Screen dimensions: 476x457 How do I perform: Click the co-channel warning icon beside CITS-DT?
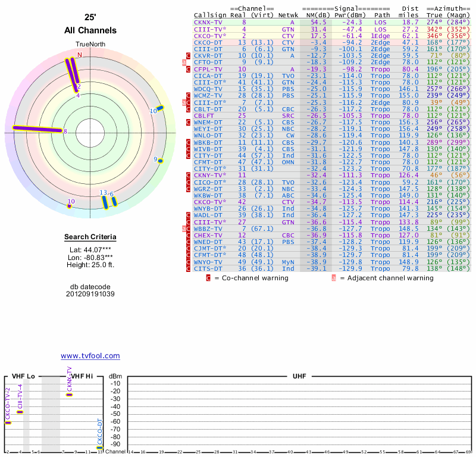click(189, 268)
